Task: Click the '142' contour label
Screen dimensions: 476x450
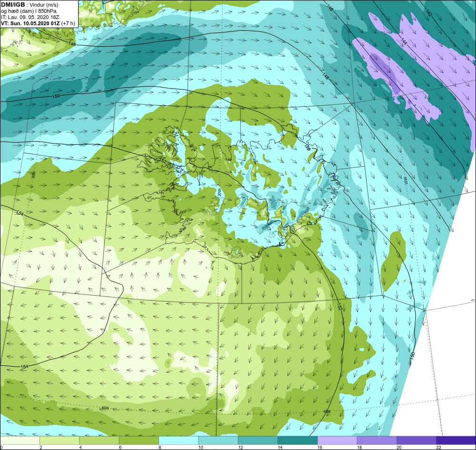Action: tap(429, 13)
